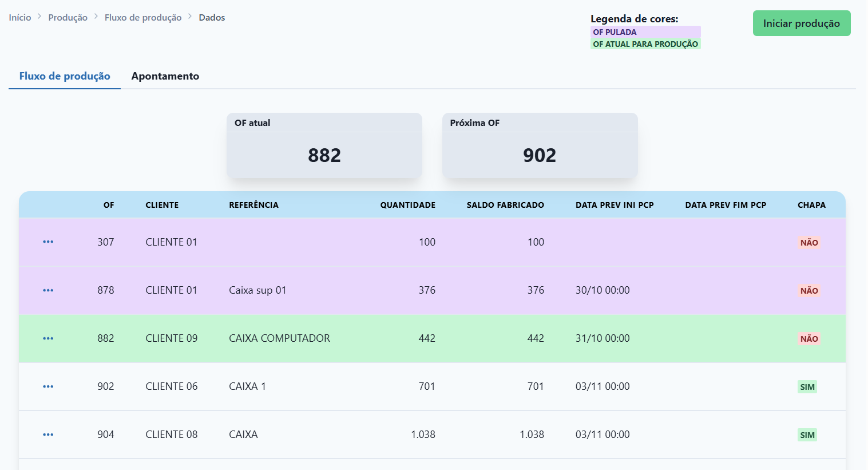
Task: Open the three-dot menu for OF 902
Action: click(48, 386)
